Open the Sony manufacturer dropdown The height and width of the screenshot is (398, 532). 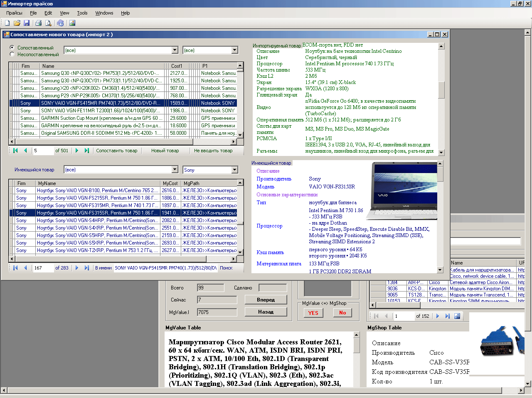[x=234, y=170]
